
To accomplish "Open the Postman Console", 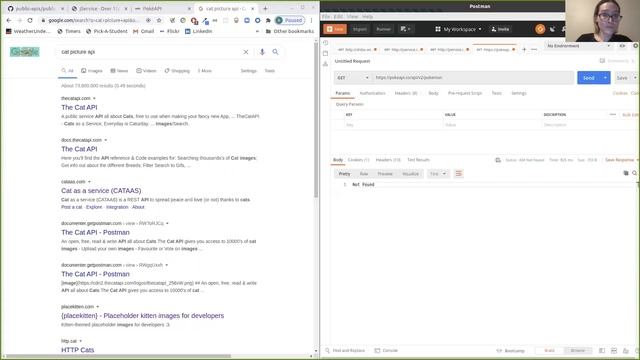I will point(386,351).
